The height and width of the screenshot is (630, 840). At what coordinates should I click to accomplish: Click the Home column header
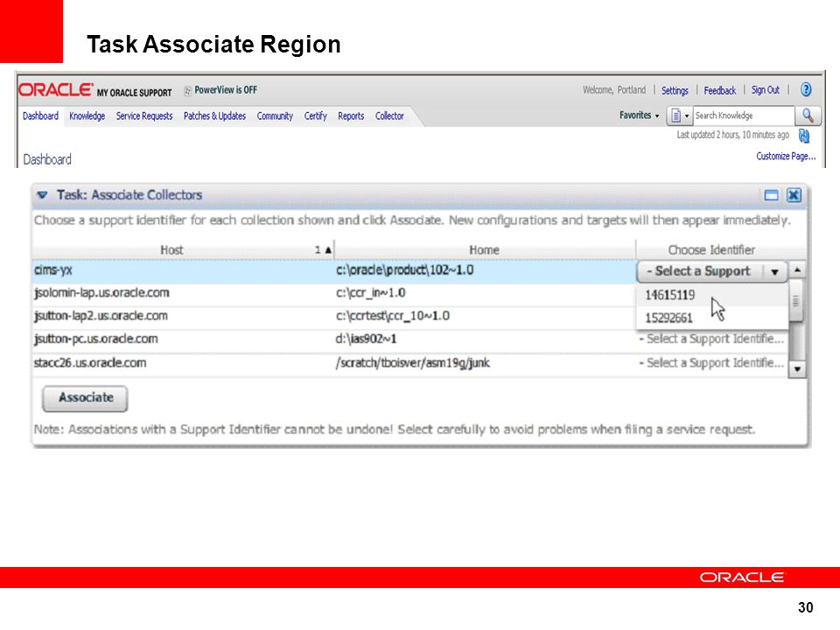click(x=484, y=249)
